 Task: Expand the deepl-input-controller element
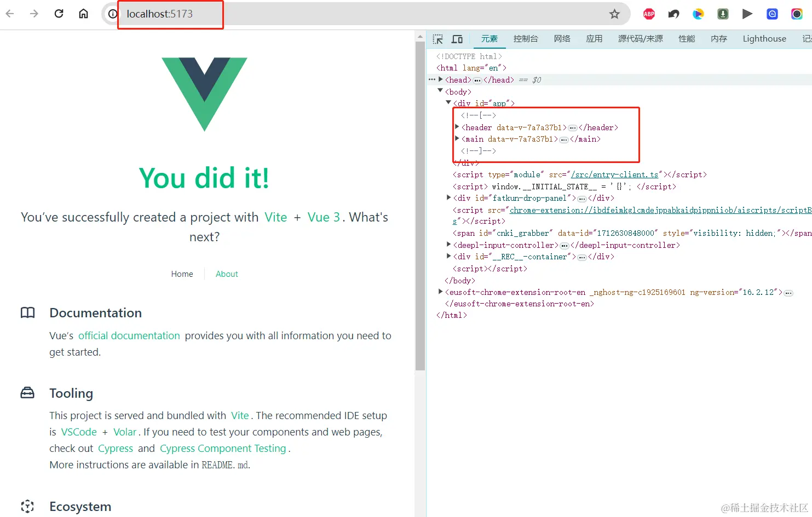pos(449,245)
